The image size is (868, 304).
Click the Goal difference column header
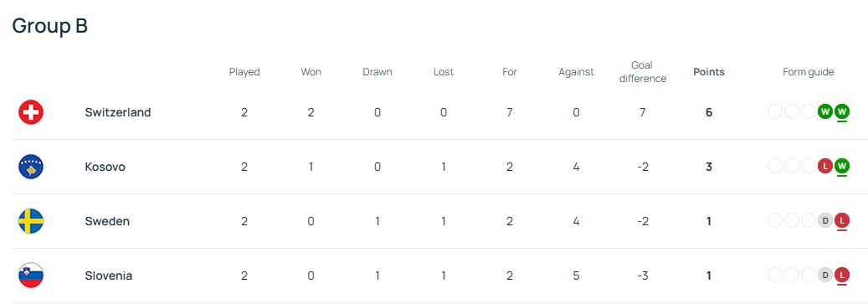pyautogui.click(x=643, y=72)
